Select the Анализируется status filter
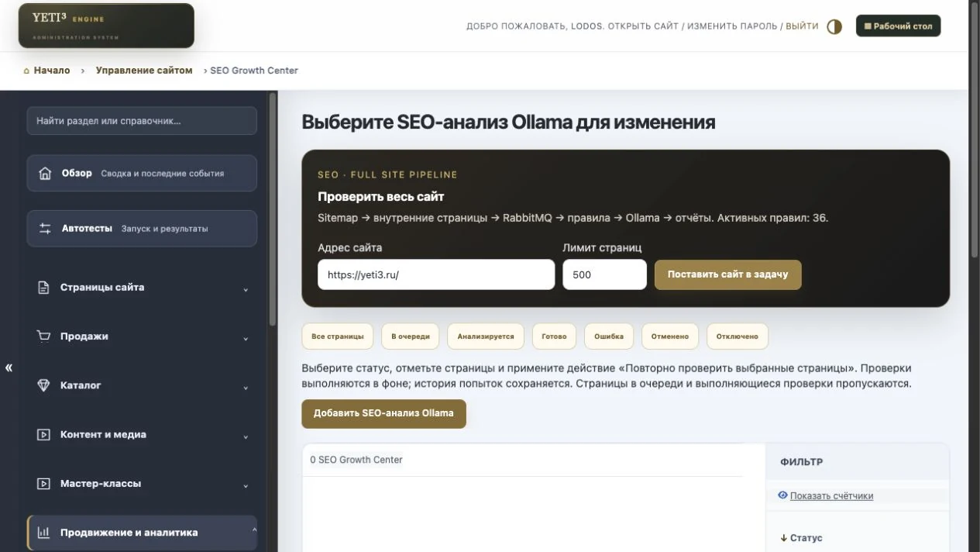Image resolution: width=980 pixels, height=552 pixels. click(486, 336)
